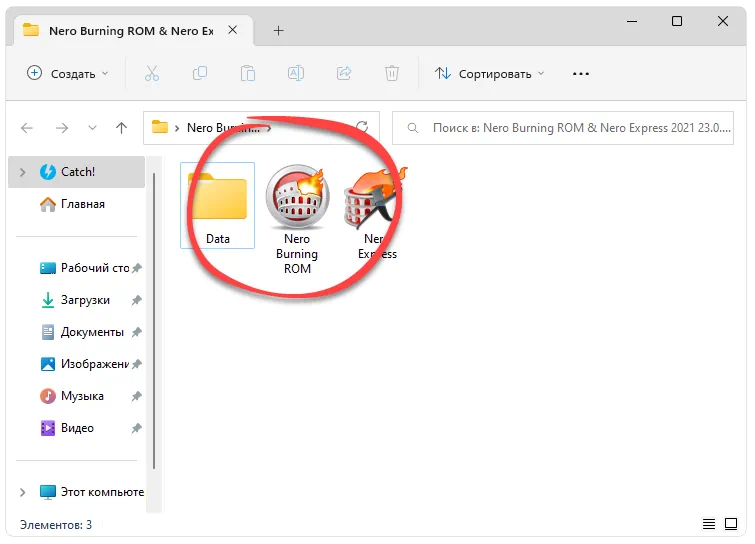The width and height of the screenshot is (755, 544).
Task: Click the navigation pane scrollbar
Action: [x=154, y=320]
